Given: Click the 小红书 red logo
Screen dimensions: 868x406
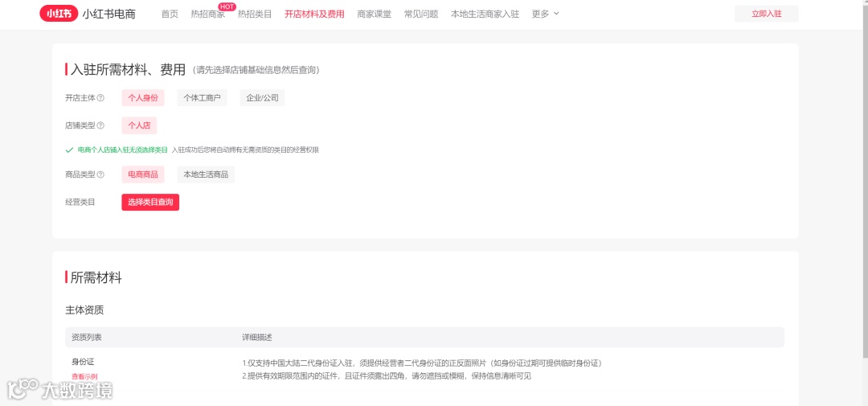Looking at the screenshot, I should pos(59,14).
